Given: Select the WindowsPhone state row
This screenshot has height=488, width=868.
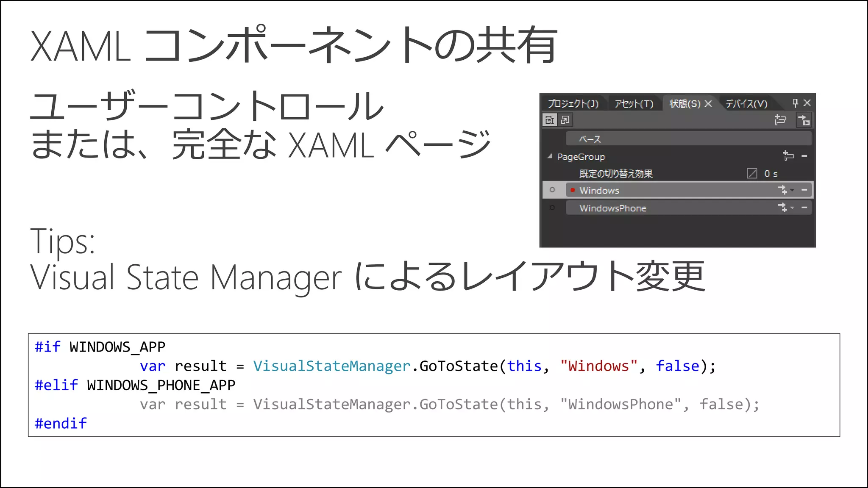Looking at the screenshot, I should [x=689, y=208].
